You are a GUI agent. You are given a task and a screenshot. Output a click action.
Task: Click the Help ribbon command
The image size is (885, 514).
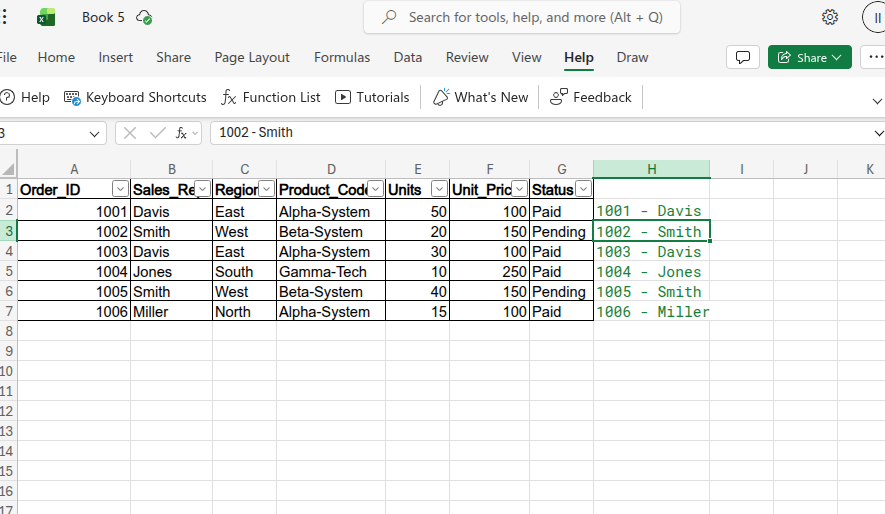click(25, 98)
